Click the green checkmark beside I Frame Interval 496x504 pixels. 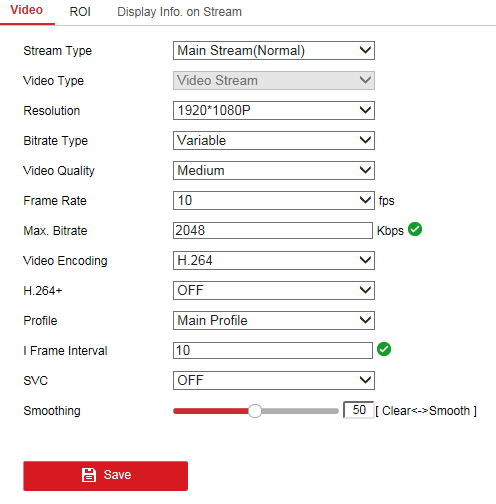point(384,349)
